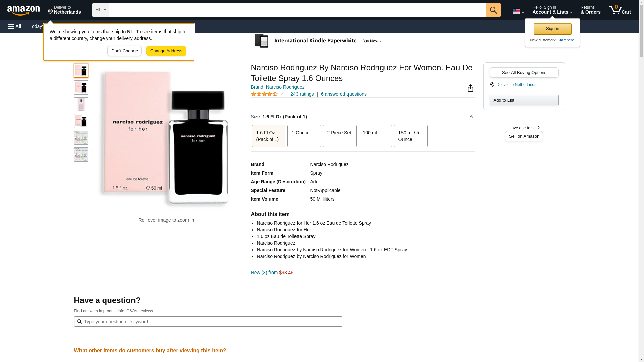Choose the 100 ml size option
Screen dimensions: 644x362
pos(375,136)
